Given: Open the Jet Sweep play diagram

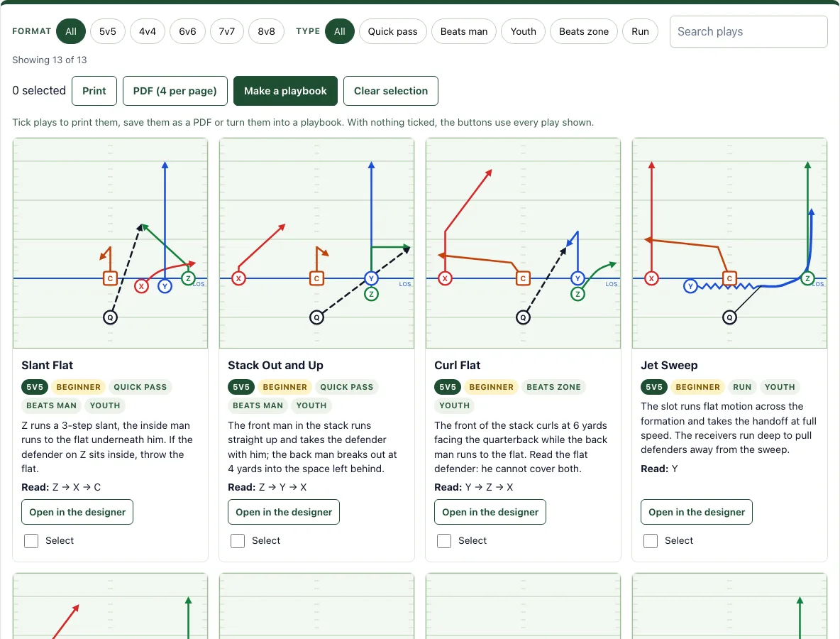Looking at the screenshot, I should click(x=729, y=243).
